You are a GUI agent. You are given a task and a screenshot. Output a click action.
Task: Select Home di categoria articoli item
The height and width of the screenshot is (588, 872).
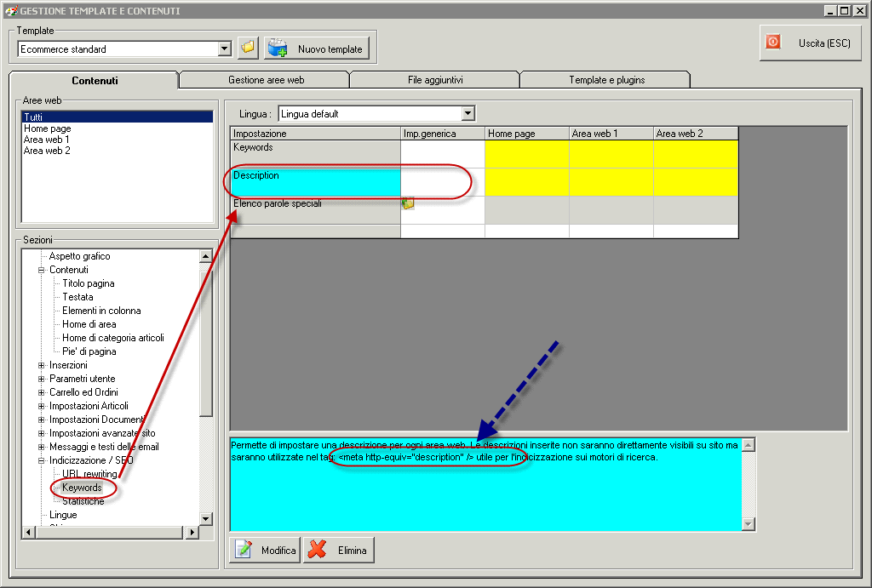113,338
